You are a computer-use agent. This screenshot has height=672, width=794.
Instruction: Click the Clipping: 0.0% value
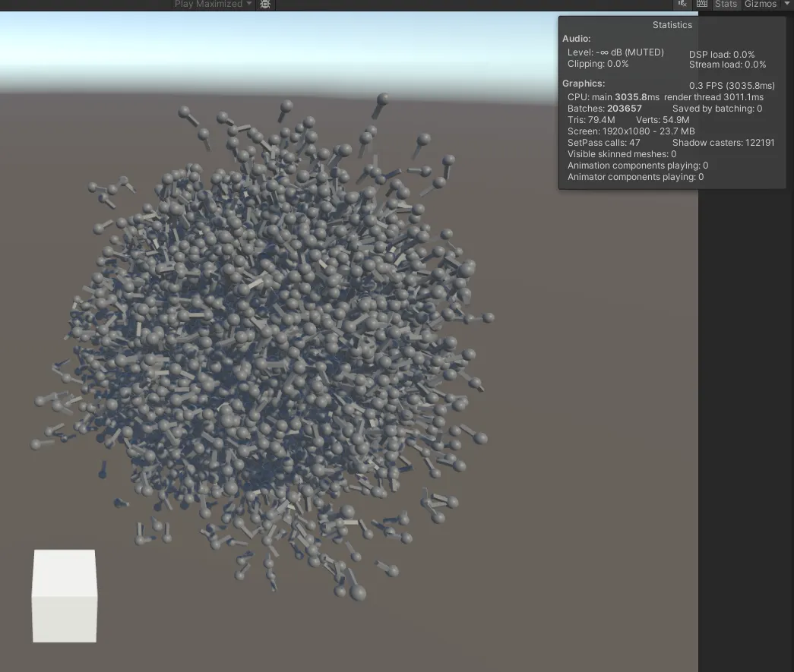tap(597, 64)
